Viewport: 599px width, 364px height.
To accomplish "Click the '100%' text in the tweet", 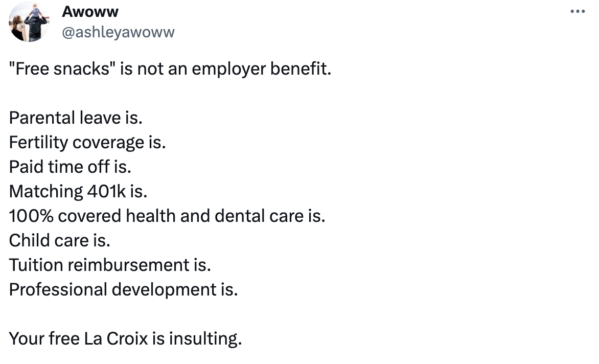I will tap(31, 216).
